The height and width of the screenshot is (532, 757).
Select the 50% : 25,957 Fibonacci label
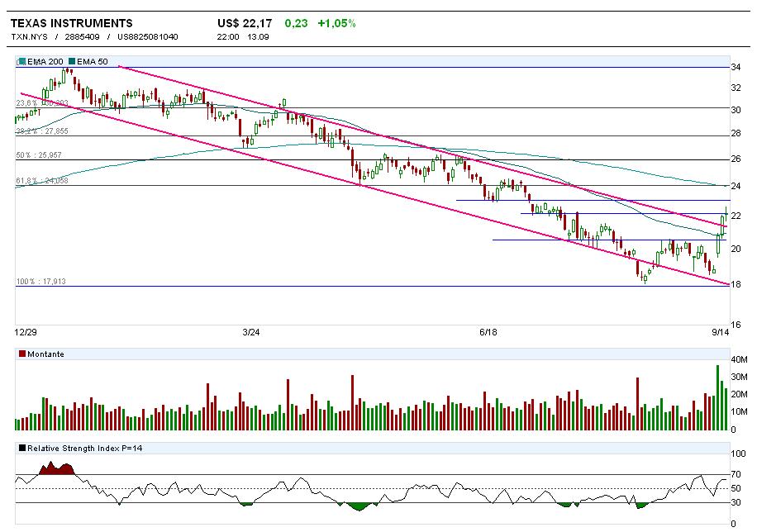point(39,155)
